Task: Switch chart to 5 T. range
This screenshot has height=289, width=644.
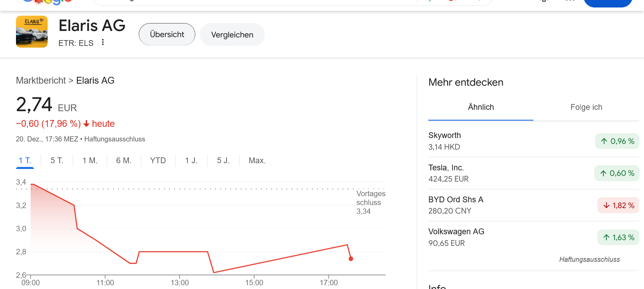Action: point(57,160)
